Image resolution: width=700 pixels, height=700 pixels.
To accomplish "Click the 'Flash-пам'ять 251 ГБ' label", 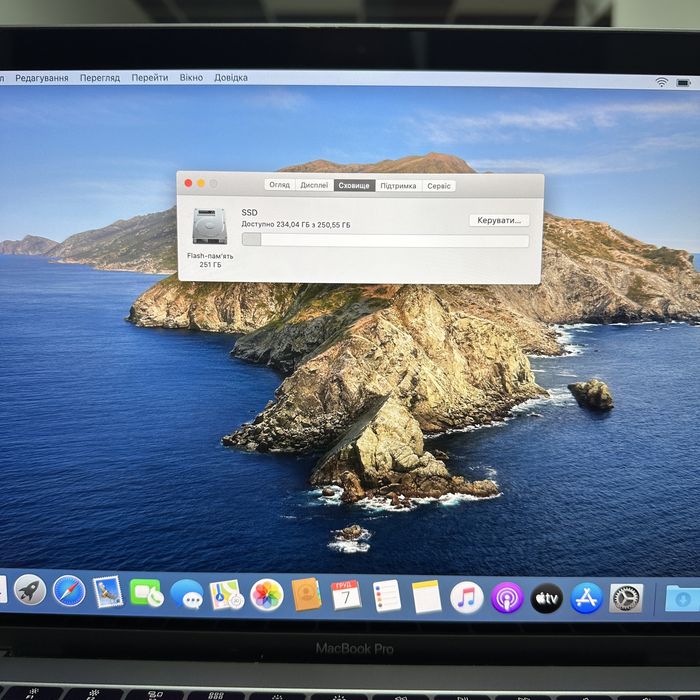I will (210, 260).
